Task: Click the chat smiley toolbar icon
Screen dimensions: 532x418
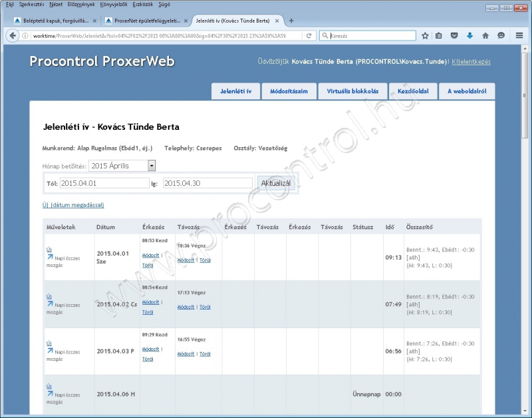Action: [501, 36]
